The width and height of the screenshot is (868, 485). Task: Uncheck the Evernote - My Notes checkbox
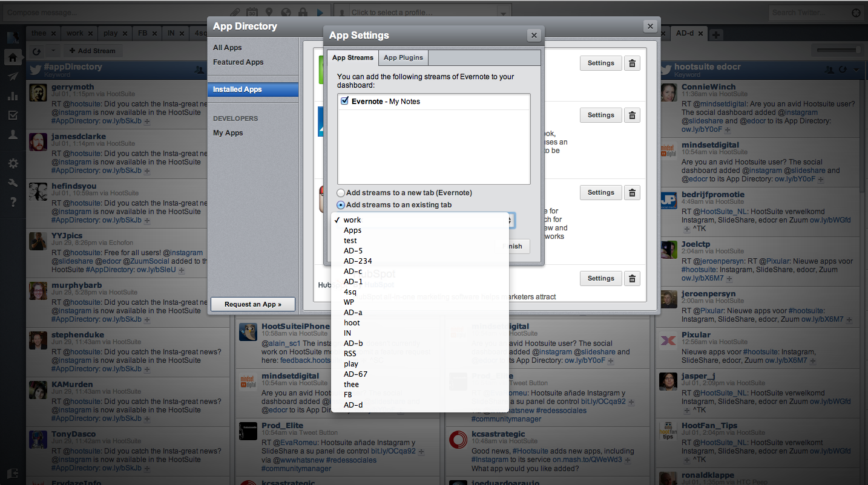(344, 102)
